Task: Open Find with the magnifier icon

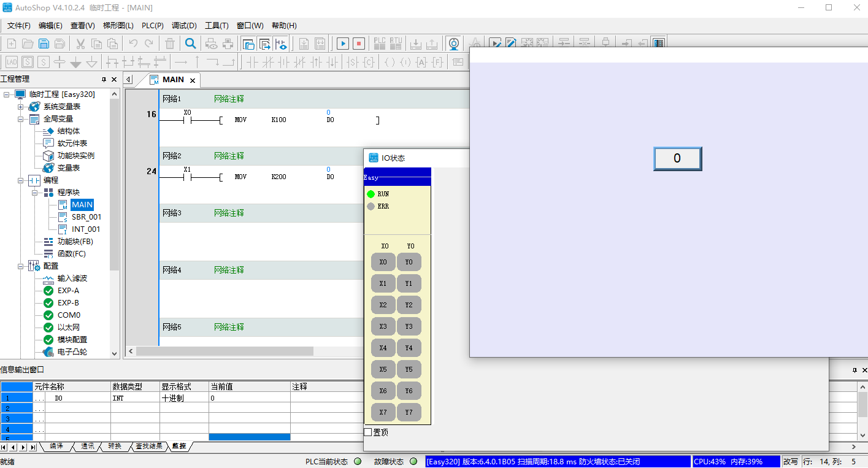Action: click(x=191, y=44)
